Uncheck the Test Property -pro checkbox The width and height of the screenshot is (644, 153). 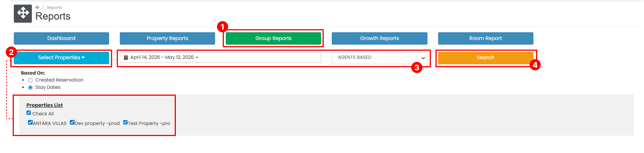tap(125, 122)
